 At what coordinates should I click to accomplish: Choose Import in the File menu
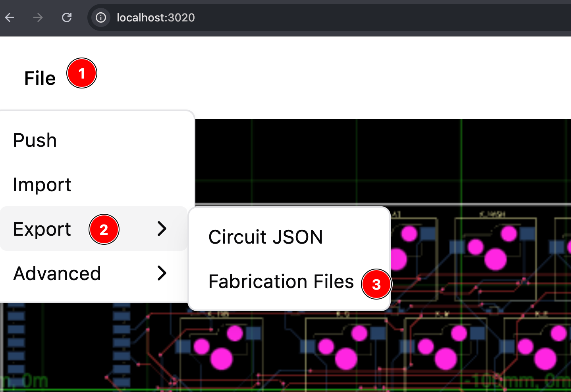coord(42,185)
